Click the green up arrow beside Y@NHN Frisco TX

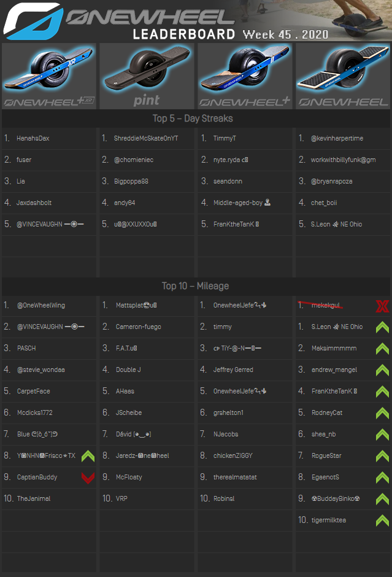pyautogui.click(x=87, y=456)
